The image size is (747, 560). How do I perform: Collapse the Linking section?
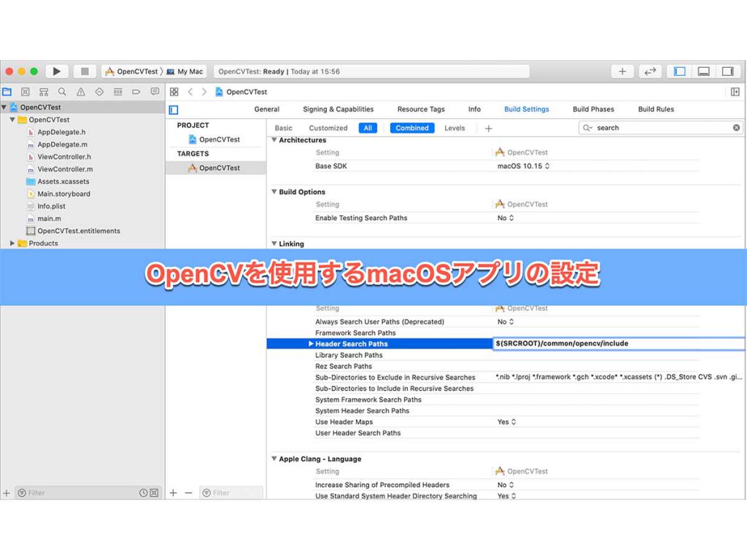274,244
